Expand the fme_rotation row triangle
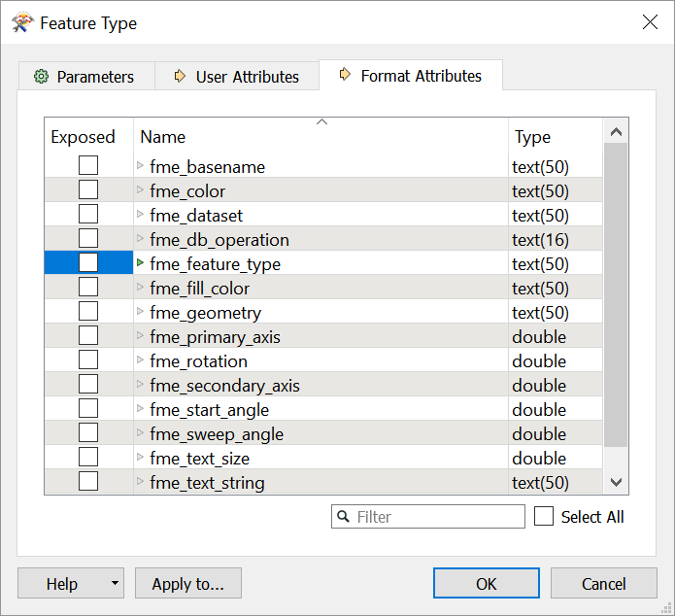The height and width of the screenshot is (616, 675). click(140, 359)
